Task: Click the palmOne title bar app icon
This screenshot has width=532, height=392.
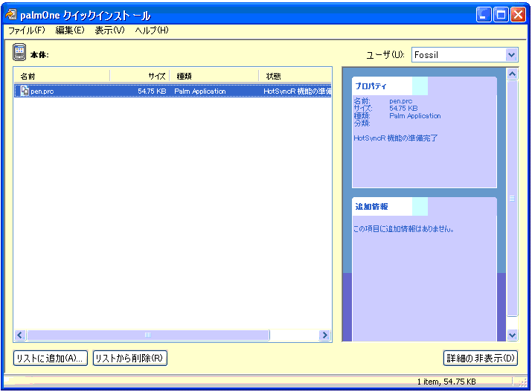Action: (x=11, y=15)
